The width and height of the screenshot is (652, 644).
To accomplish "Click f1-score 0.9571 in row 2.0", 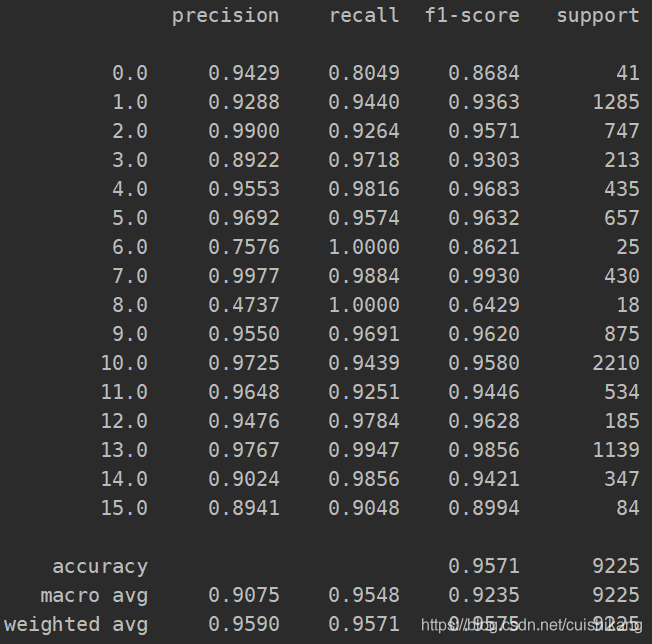I will click(x=484, y=131).
